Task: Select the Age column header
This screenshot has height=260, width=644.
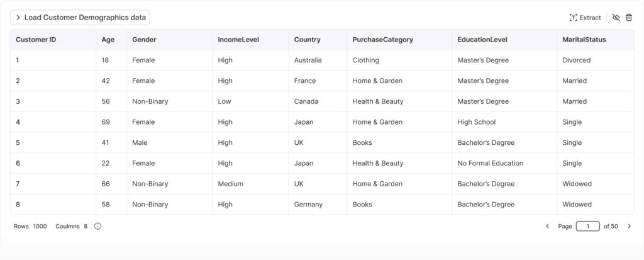Action: (108, 40)
